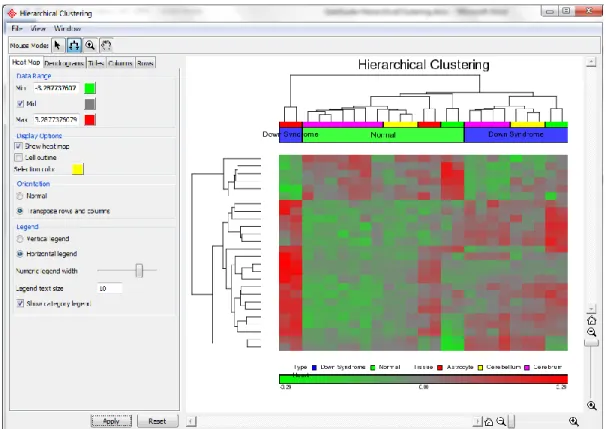Open the View menu

(x=38, y=28)
